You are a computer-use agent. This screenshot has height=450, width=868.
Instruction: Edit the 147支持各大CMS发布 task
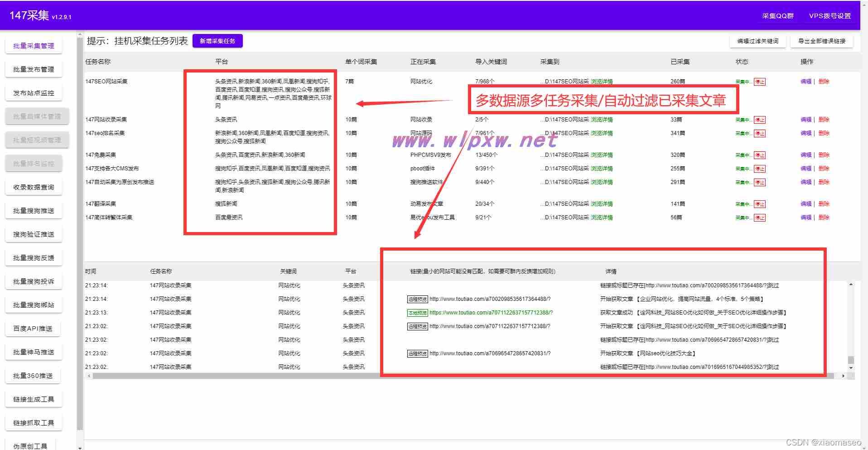coord(806,169)
